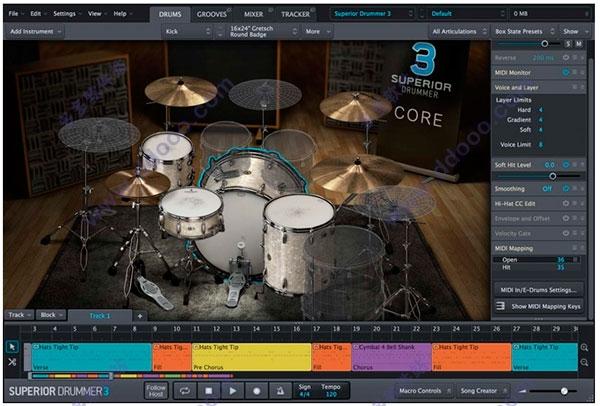Screen dimensions: 600x406
Task: Open the More dropdown
Action: click(x=318, y=31)
